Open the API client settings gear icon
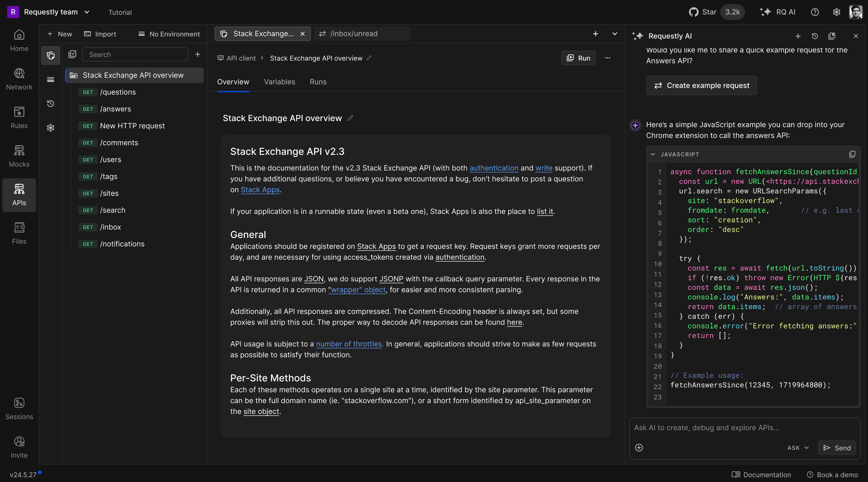The height and width of the screenshot is (482, 868). point(51,128)
